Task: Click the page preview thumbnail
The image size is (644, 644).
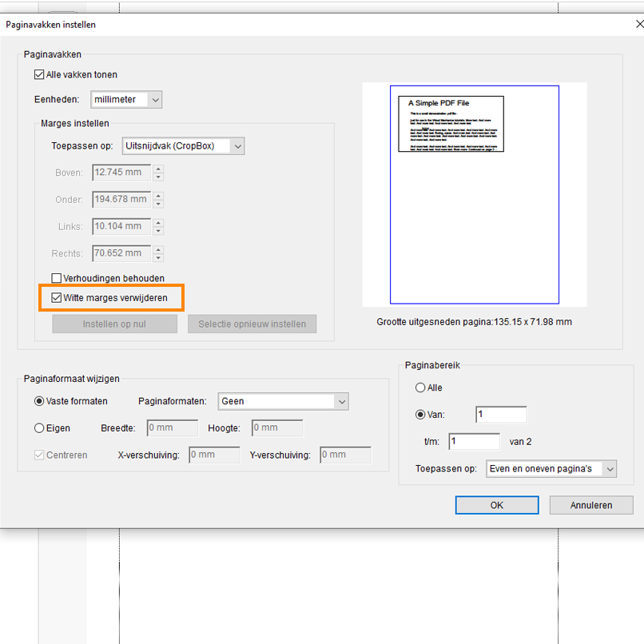Action: [475, 192]
